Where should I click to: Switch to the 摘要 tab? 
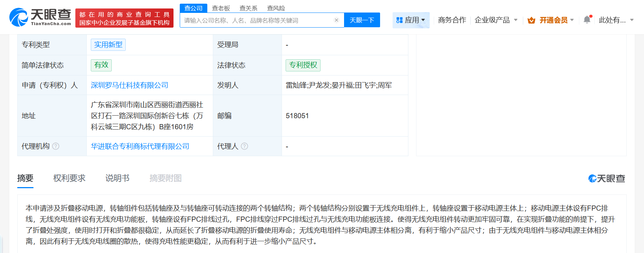[x=25, y=178]
